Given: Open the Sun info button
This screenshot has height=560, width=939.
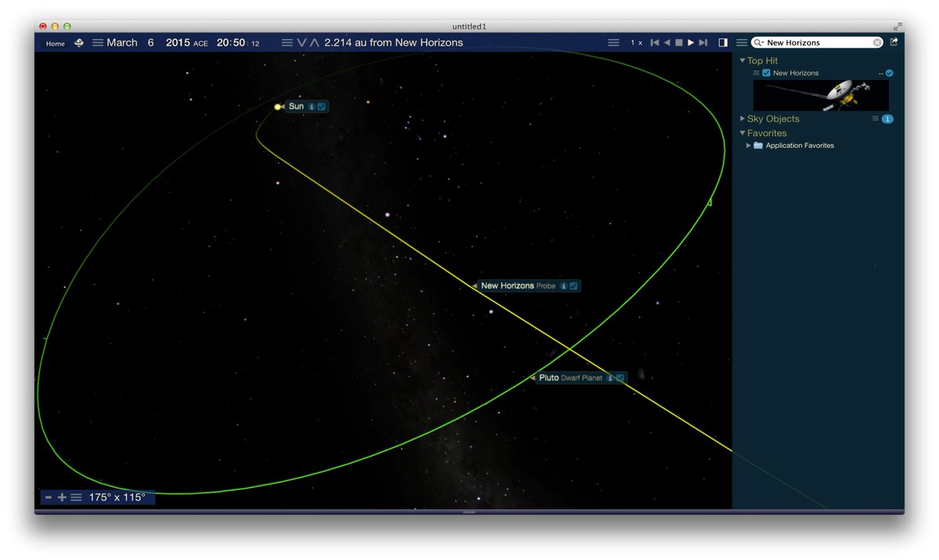Looking at the screenshot, I should point(311,106).
